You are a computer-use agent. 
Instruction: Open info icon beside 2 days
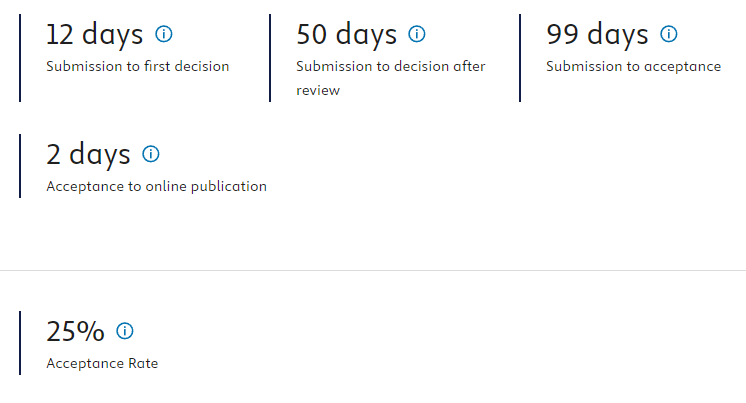151,154
